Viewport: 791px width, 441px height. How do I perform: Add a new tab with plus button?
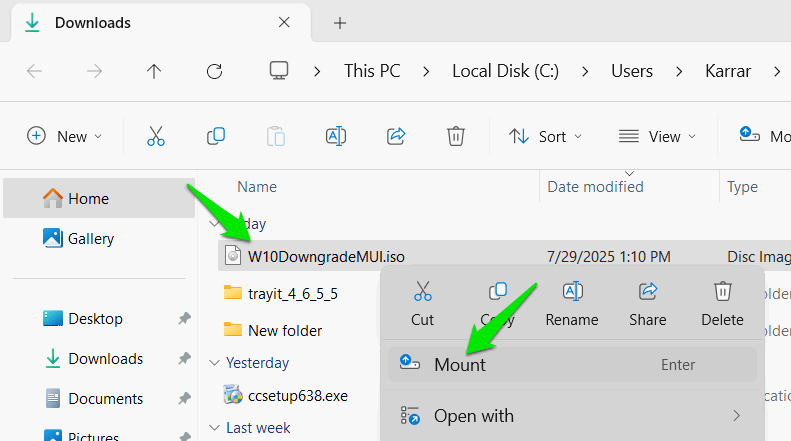point(339,22)
